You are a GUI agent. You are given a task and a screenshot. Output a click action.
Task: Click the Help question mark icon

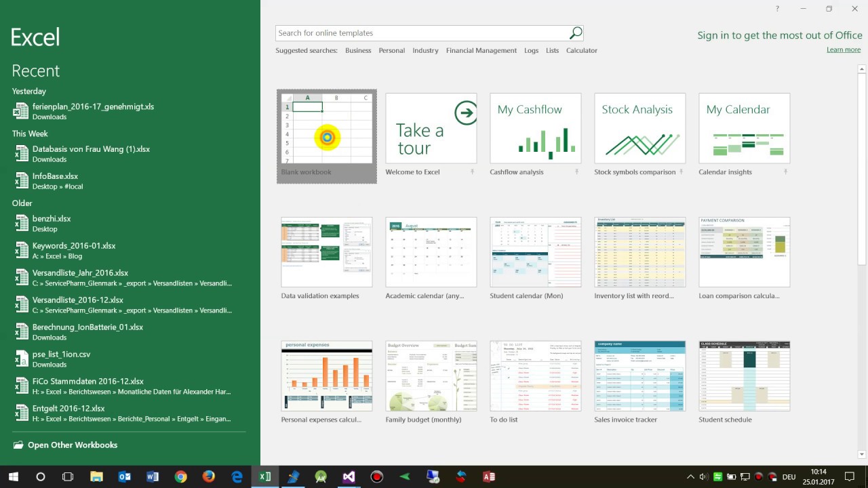[x=777, y=9]
